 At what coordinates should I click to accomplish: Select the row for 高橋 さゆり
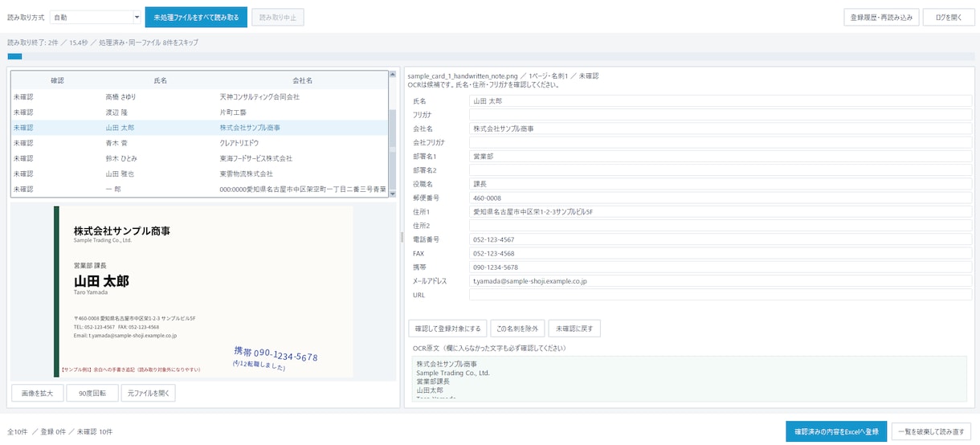point(199,97)
